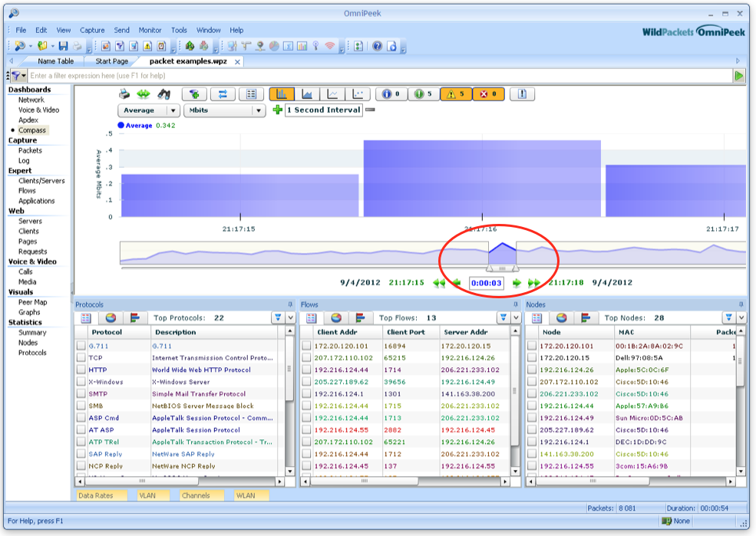Click the add-filter funnel button above graph
756x536 pixels.
pos(194,94)
